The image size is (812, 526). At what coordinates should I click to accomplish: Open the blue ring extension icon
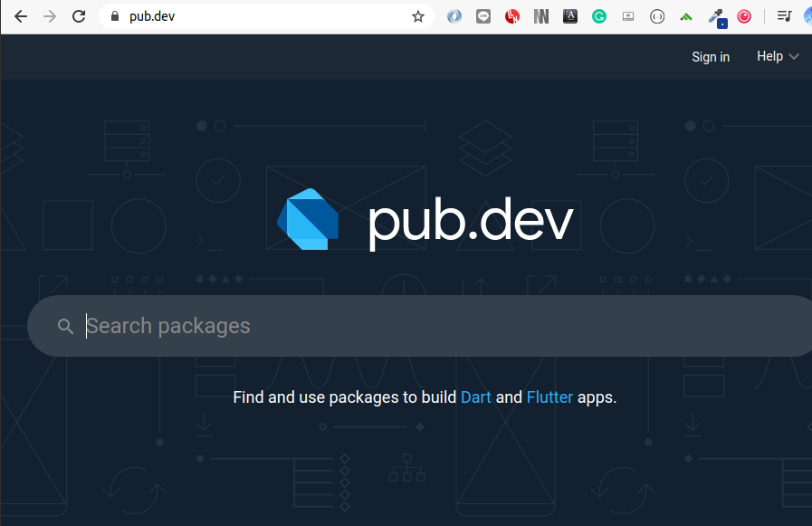pos(454,16)
